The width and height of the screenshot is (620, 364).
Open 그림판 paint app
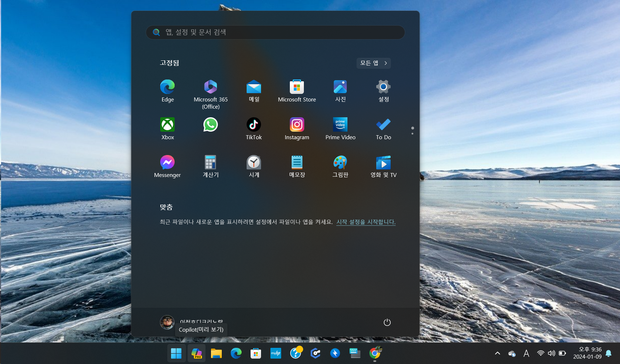(340, 167)
